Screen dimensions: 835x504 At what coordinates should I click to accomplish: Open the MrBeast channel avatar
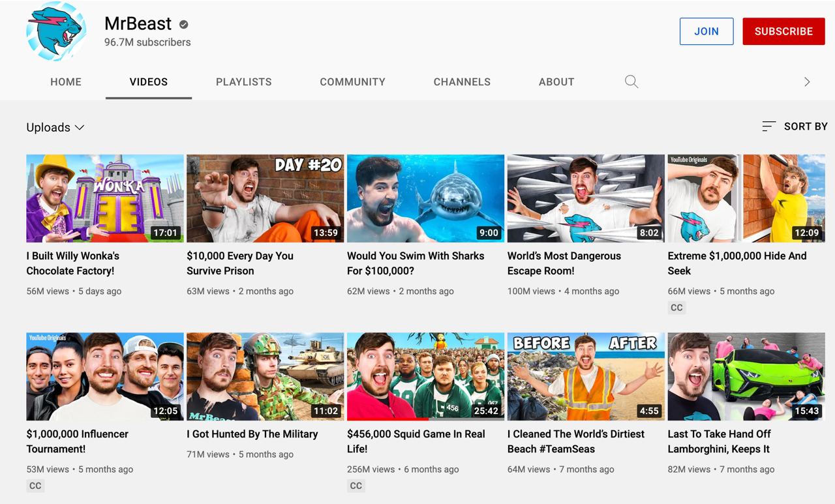tap(56, 31)
